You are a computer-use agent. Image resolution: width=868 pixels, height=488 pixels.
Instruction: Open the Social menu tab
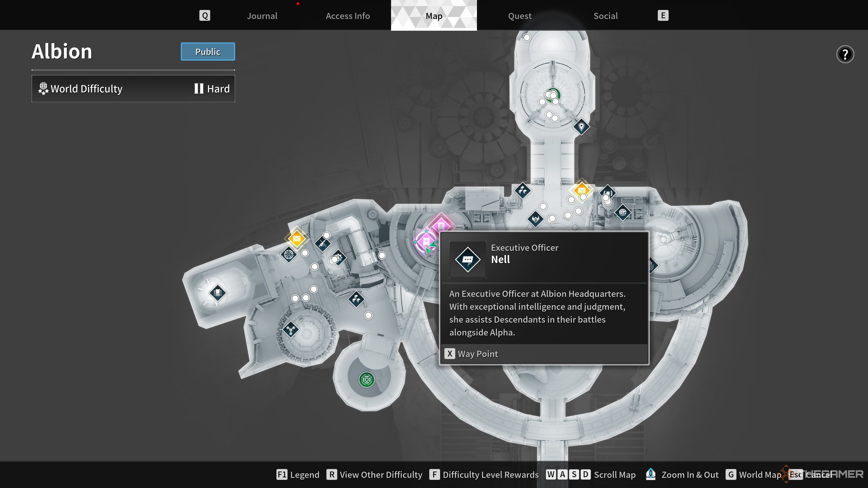click(x=606, y=16)
